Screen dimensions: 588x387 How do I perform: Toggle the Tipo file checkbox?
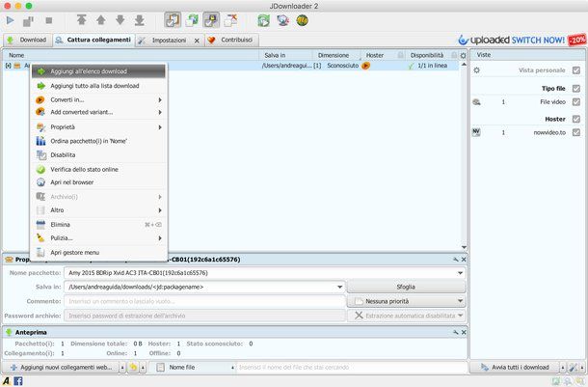click(576, 89)
